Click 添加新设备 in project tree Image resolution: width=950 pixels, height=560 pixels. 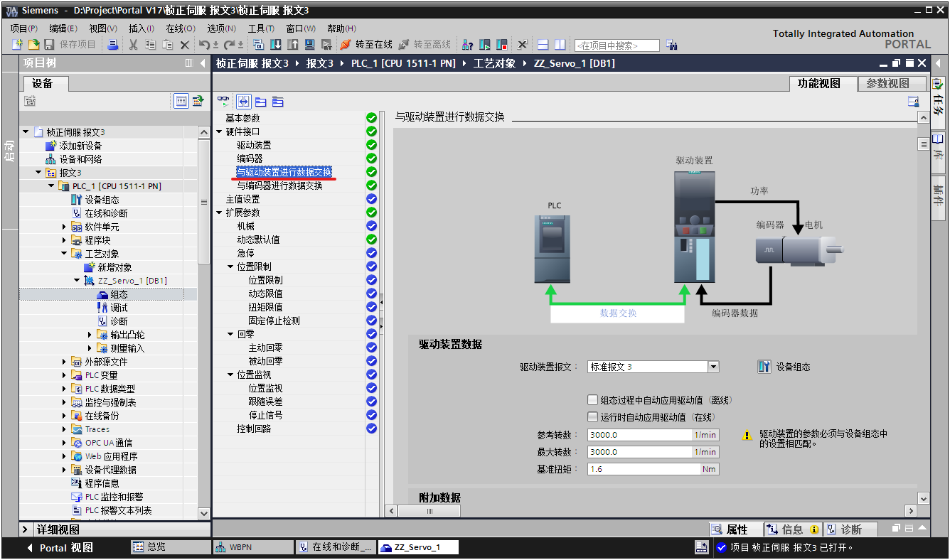tap(80, 146)
